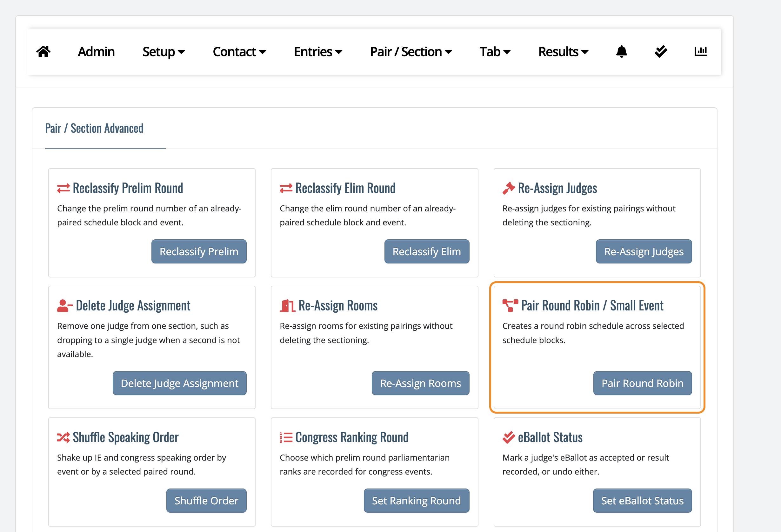Click the eBallot Status heading
This screenshot has height=532, width=781.
click(x=550, y=437)
